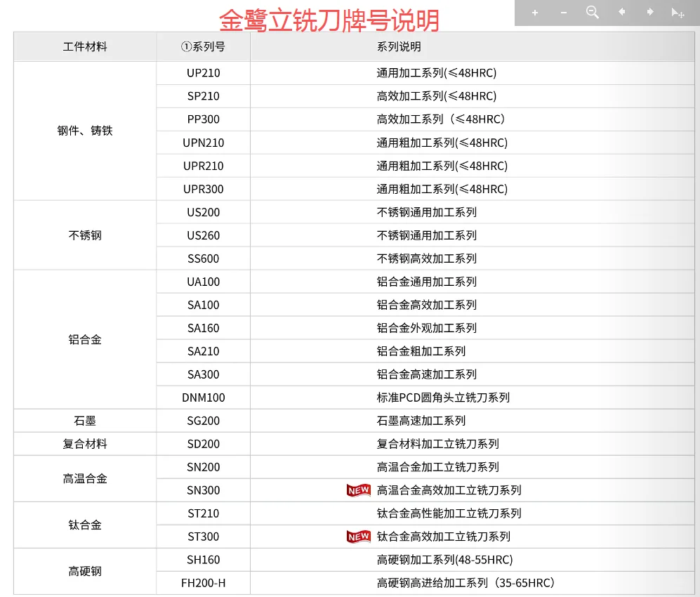Image resolution: width=700 pixels, height=597 pixels.
Task: Select the DNM100 series code
Action: coord(202,398)
